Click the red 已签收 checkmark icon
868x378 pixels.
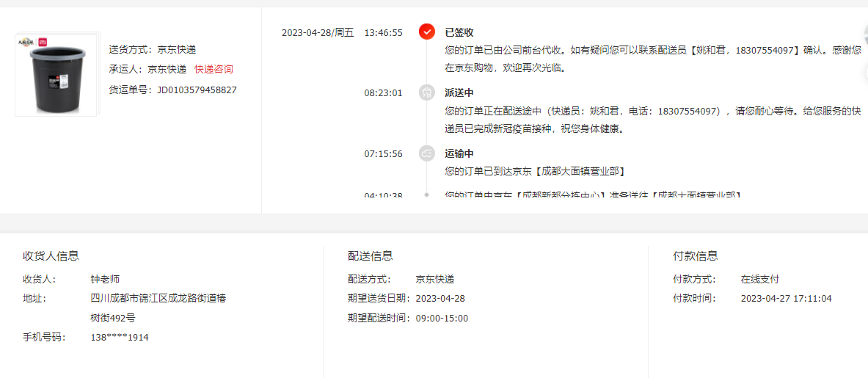point(426,32)
